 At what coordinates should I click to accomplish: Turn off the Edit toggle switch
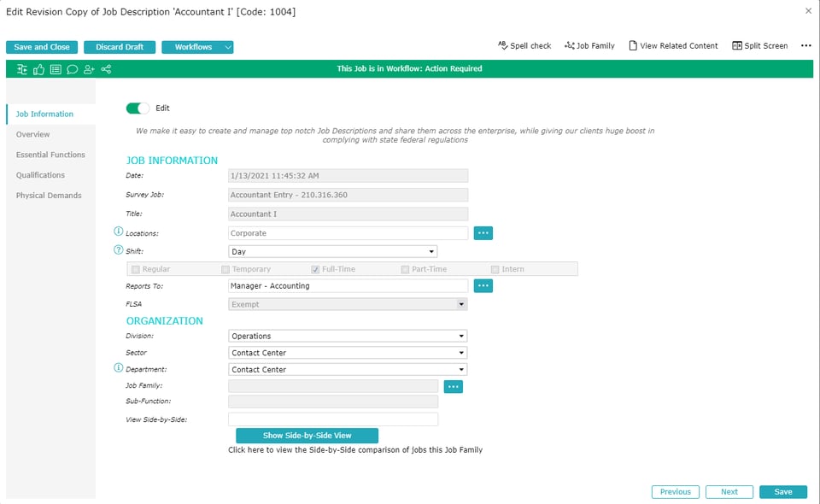click(x=137, y=108)
